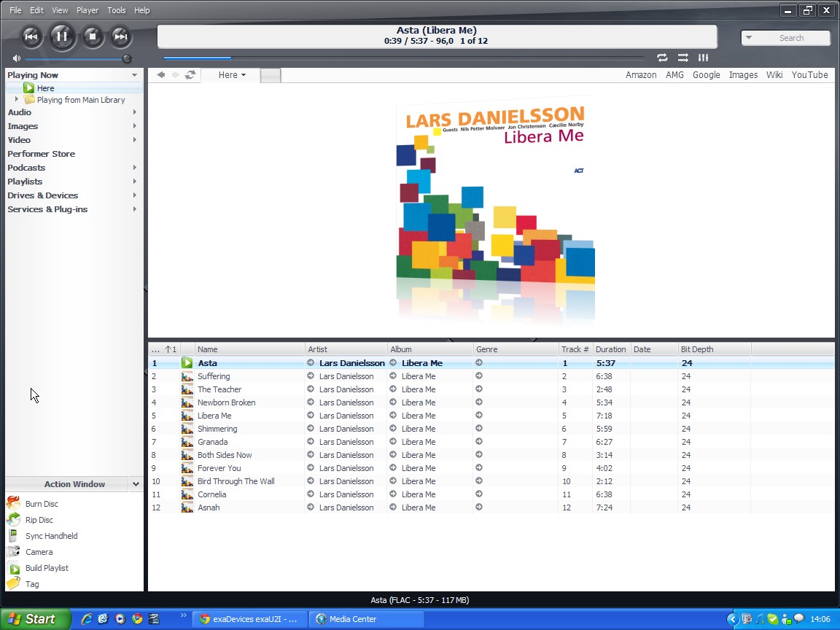The image size is (840, 630).
Task: Open the Start menu
Action: pyautogui.click(x=36, y=619)
